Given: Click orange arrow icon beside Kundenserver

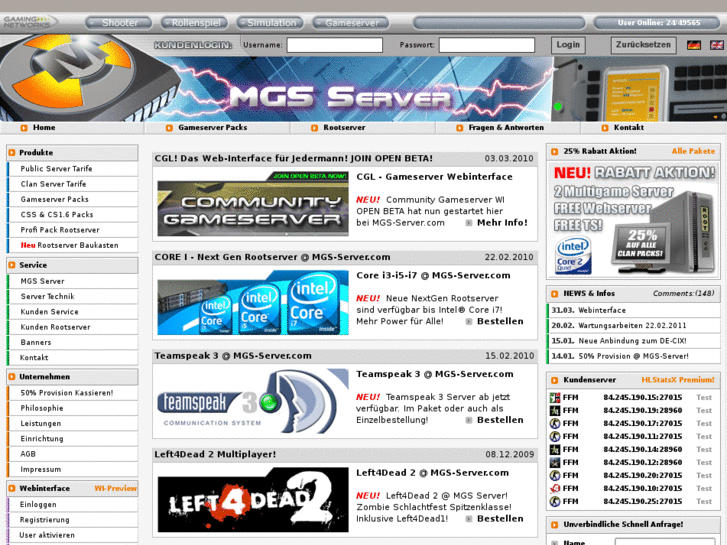Looking at the screenshot, I should 555,380.
